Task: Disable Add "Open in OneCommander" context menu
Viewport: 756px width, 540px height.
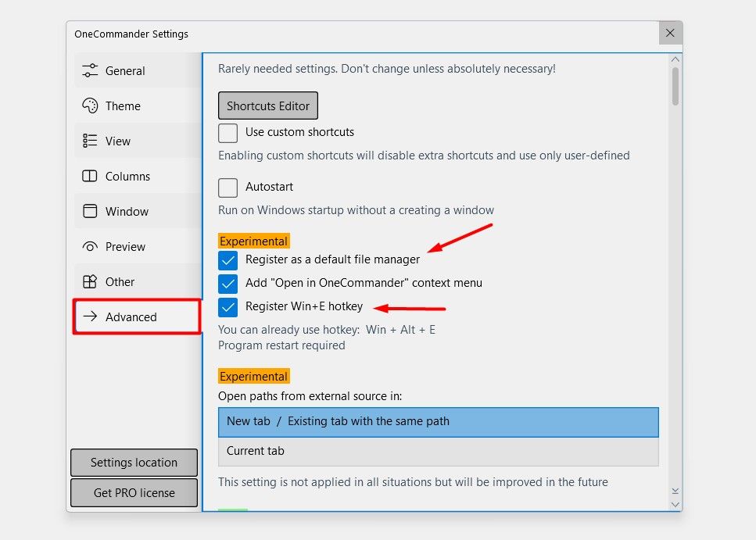Action: 228,283
